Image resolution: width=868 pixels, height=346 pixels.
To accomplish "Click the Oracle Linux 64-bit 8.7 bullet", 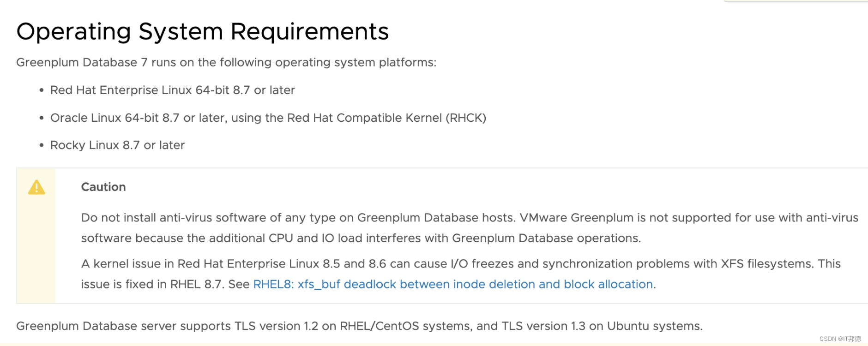I will pyautogui.click(x=268, y=118).
